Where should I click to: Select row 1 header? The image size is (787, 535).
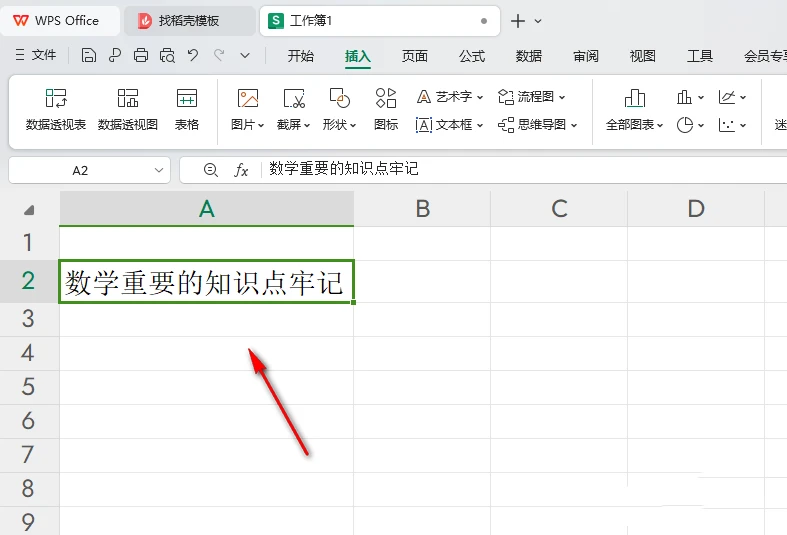(29, 243)
